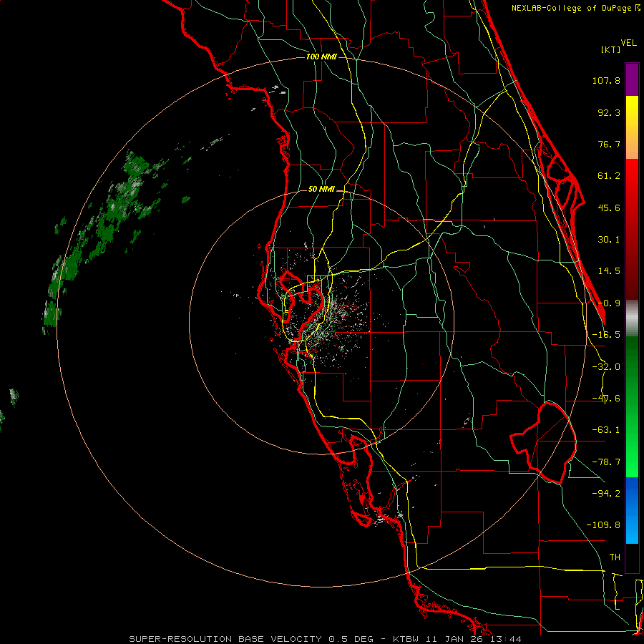
Task: Click the [KT] units label
Action: pyautogui.click(x=611, y=49)
